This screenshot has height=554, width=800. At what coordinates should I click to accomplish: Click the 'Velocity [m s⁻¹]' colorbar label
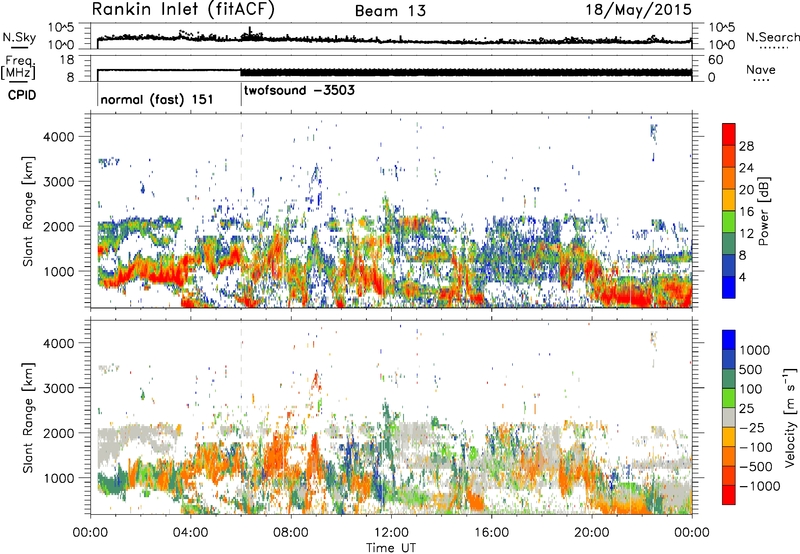(x=790, y=417)
